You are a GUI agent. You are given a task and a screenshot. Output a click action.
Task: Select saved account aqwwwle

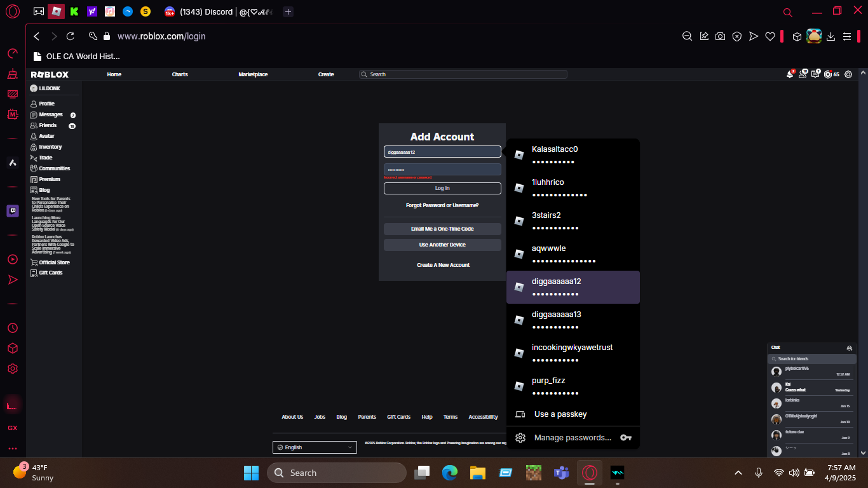[573, 254]
